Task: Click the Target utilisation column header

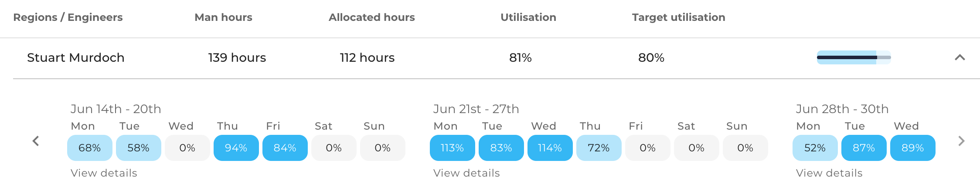Action: tap(679, 17)
